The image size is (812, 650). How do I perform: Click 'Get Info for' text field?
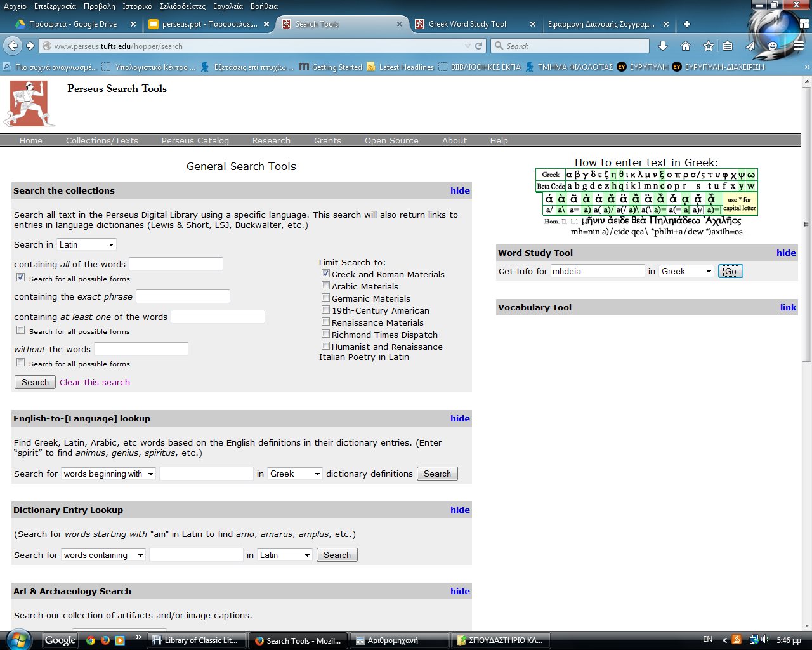tap(598, 271)
